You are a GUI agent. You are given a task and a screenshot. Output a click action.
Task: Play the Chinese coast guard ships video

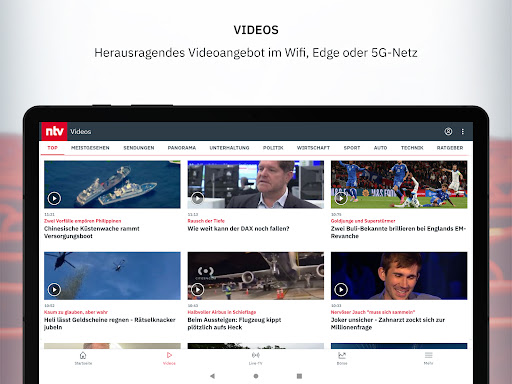[x=54, y=198]
